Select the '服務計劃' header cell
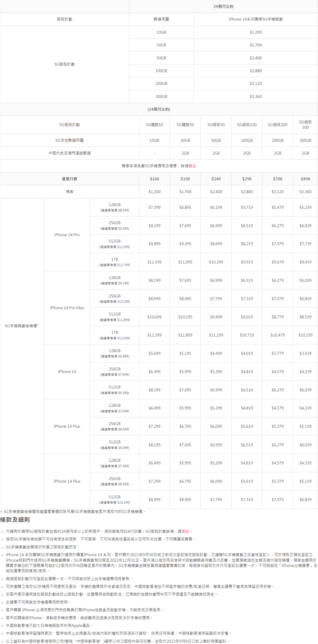The height and width of the screenshot is (644, 318). tap(64, 19)
